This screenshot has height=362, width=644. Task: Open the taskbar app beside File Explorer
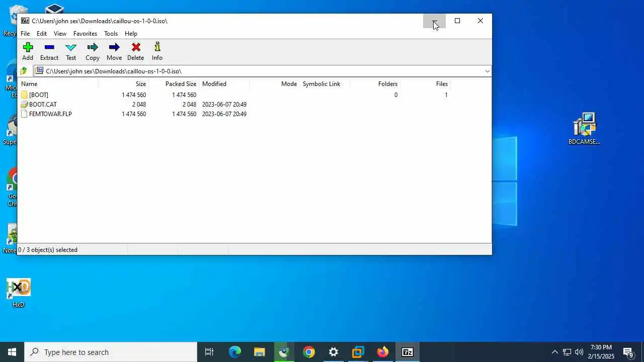click(284, 352)
